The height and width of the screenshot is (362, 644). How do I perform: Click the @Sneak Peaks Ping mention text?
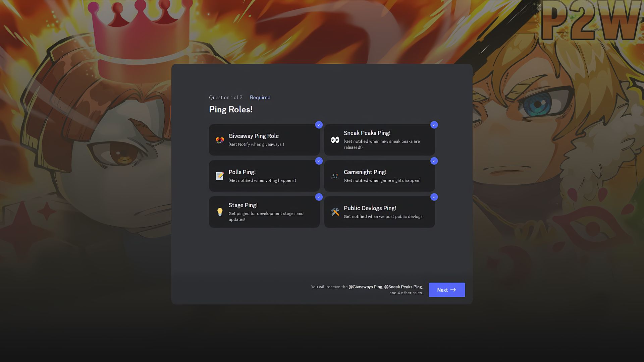pyautogui.click(x=403, y=287)
